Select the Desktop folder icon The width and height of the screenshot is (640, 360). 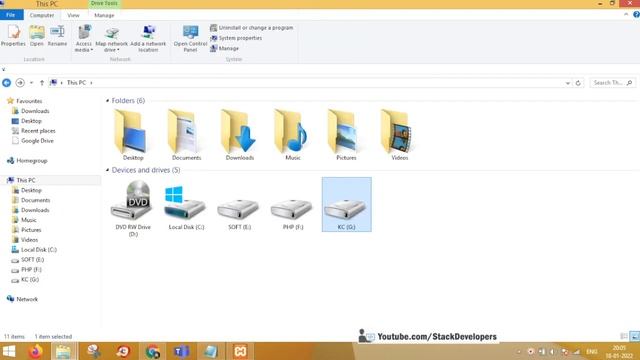tap(133, 135)
